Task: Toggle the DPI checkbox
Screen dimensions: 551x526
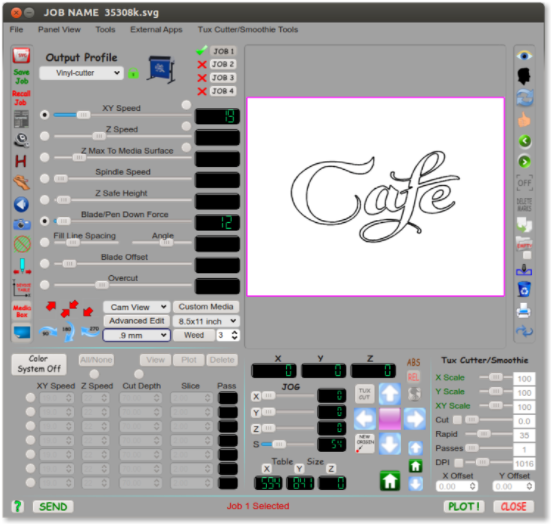Action: [x=459, y=462]
